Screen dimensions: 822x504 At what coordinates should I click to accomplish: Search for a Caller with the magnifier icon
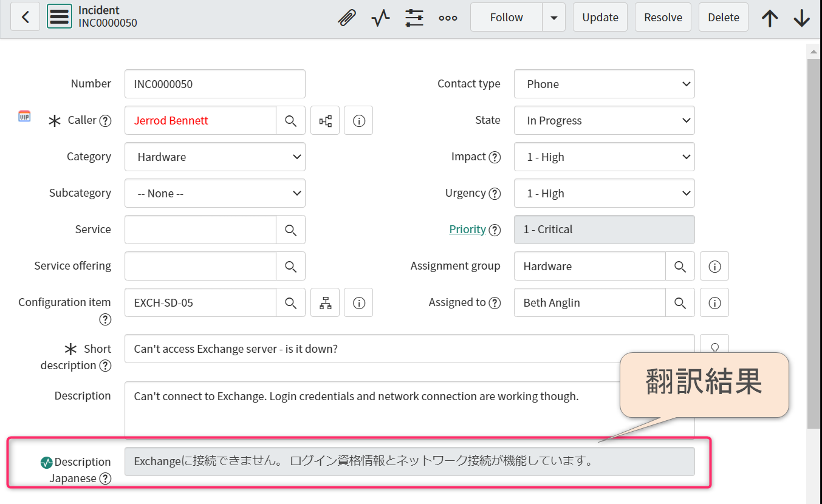point(290,120)
